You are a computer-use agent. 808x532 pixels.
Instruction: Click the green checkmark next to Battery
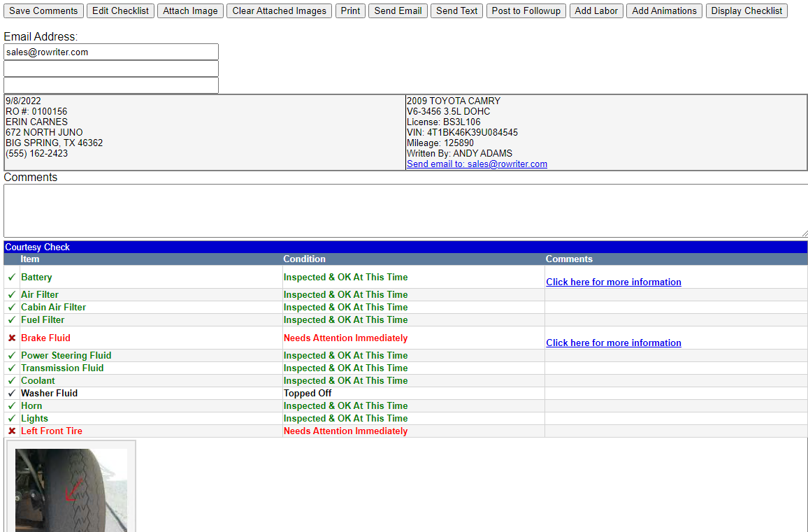point(12,278)
